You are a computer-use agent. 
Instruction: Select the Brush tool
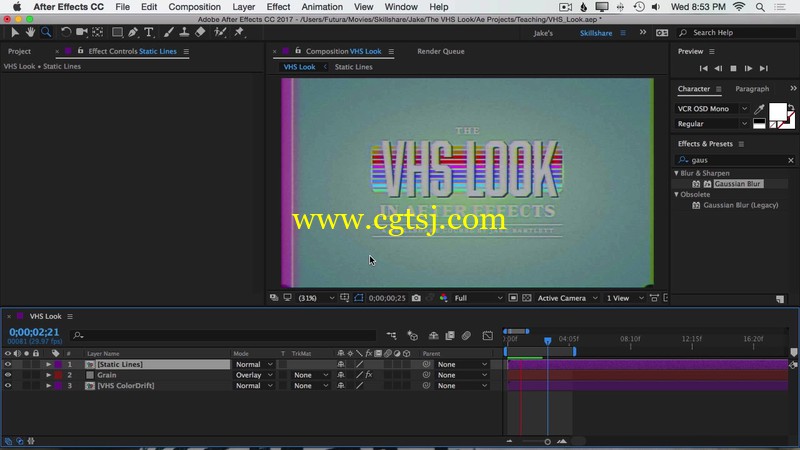[168, 32]
